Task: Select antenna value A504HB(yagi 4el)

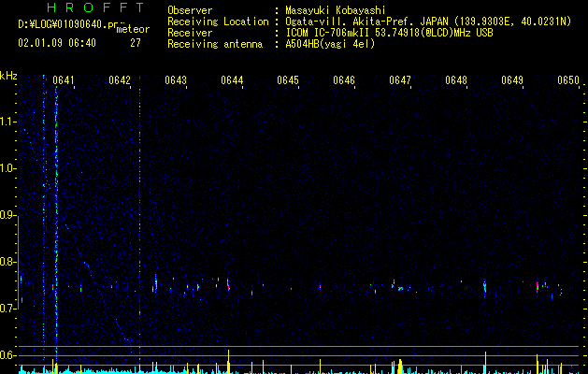Action: point(330,44)
